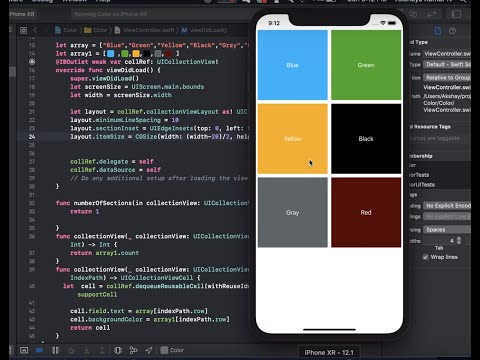Image resolution: width=480 pixels, height=360 pixels.
Task: Open the Window menu in menu bar
Action: point(74,1)
